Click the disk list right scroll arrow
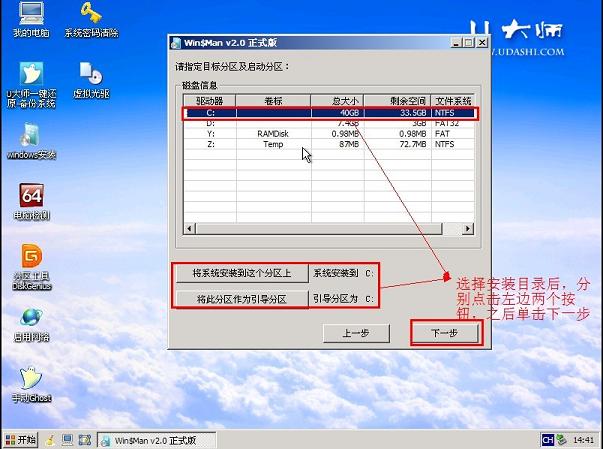 [x=467, y=229]
